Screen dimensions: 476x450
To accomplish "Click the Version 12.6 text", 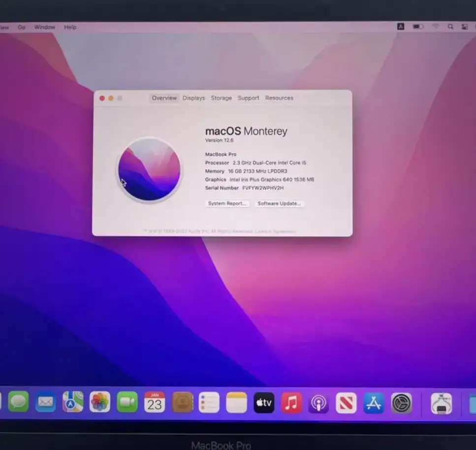I will click(220, 140).
